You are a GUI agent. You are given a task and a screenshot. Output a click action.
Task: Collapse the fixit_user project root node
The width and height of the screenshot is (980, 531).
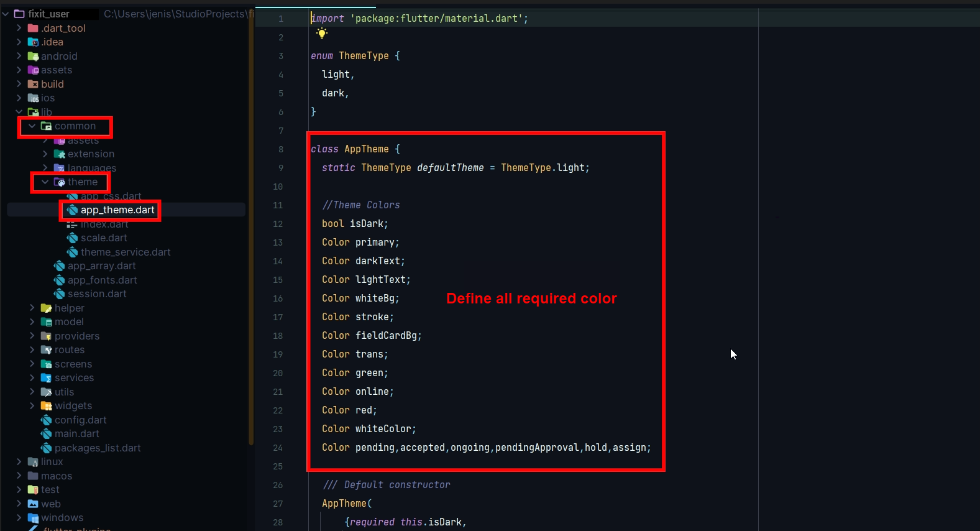[6, 14]
